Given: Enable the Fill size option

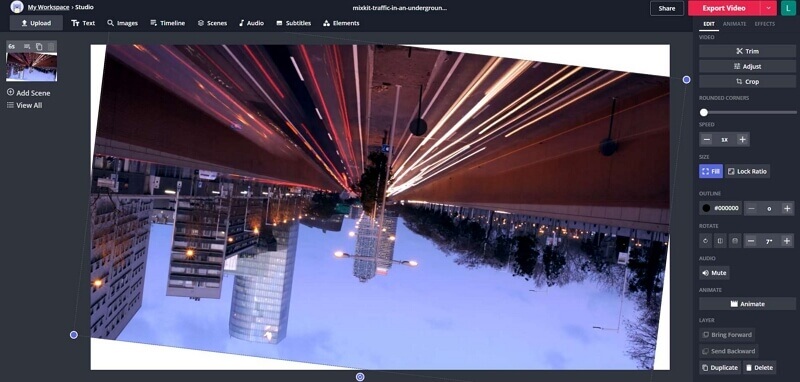Looking at the screenshot, I should point(711,171).
